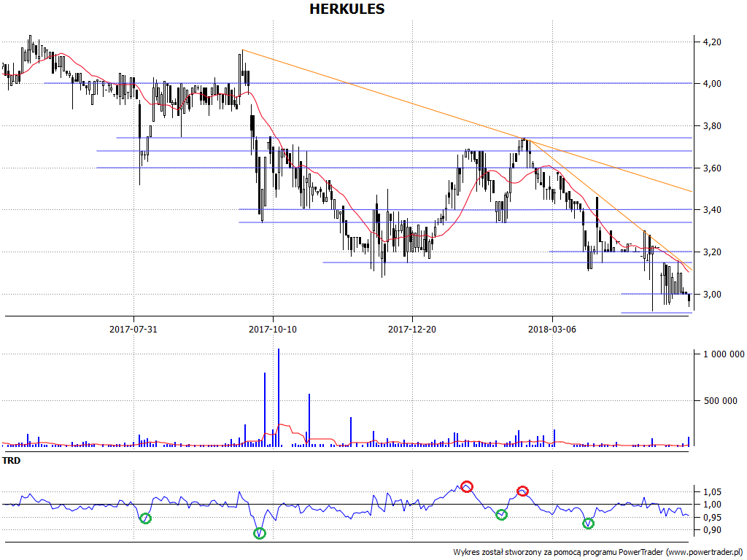Select the 2017-07-31 date label
Screen dimensions: 747x560
pyautogui.click(x=133, y=329)
